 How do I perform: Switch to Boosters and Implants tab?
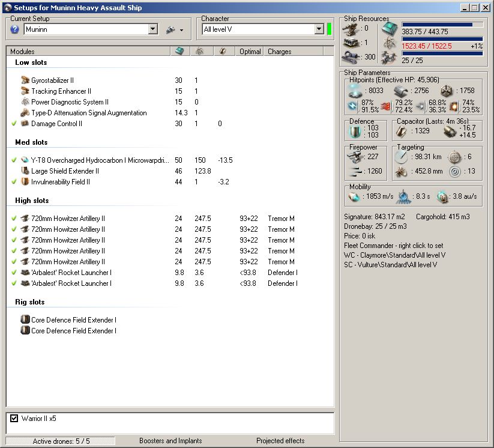pyautogui.click(x=170, y=441)
